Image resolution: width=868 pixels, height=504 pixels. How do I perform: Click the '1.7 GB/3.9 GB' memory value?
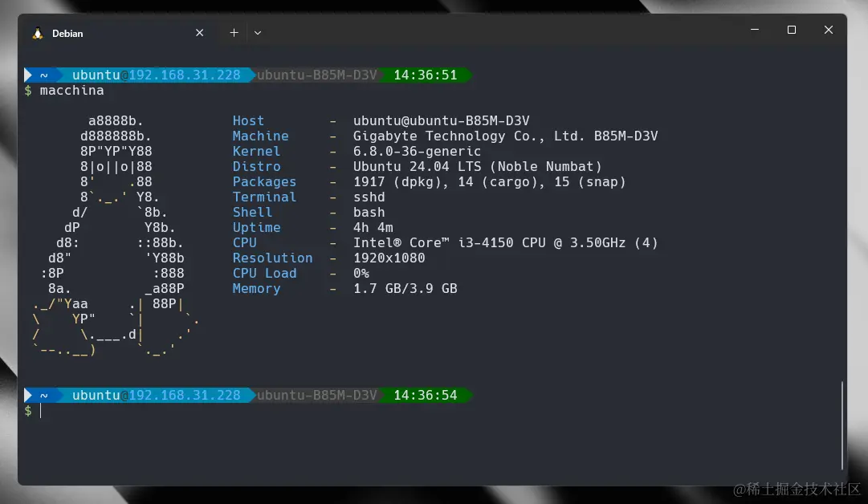point(405,288)
